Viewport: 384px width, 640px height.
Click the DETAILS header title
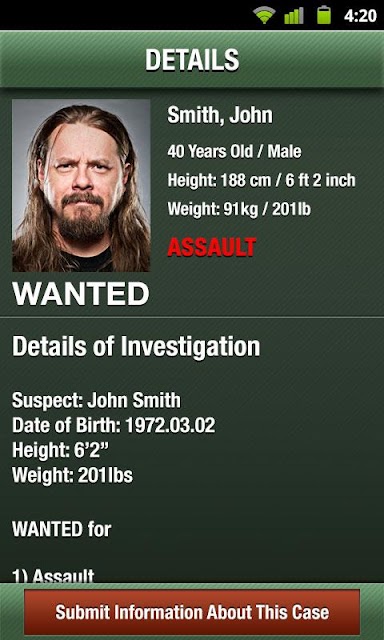pos(192,60)
